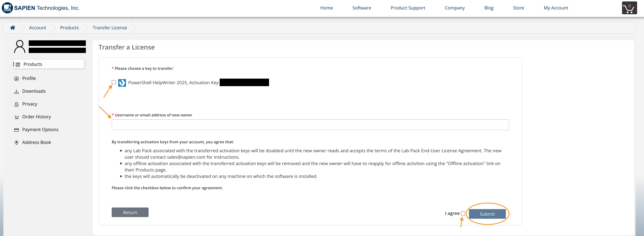This screenshot has height=236, width=644.
Task: Open Profile from the sidebar
Action: coord(29,78)
